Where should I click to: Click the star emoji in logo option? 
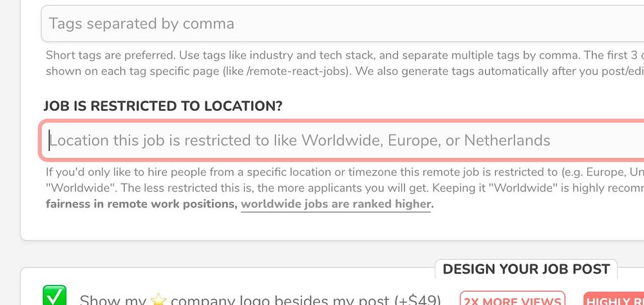click(x=158, y=300)
